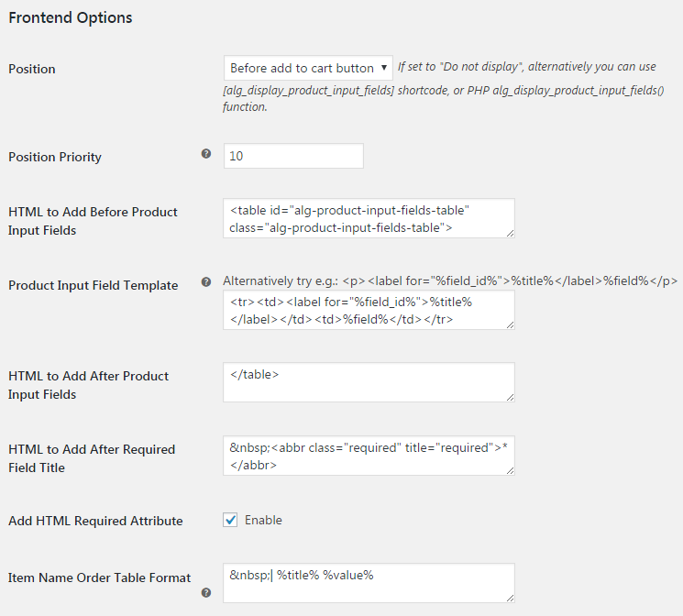Click resize handle of Item Name Order textarea

509,597
